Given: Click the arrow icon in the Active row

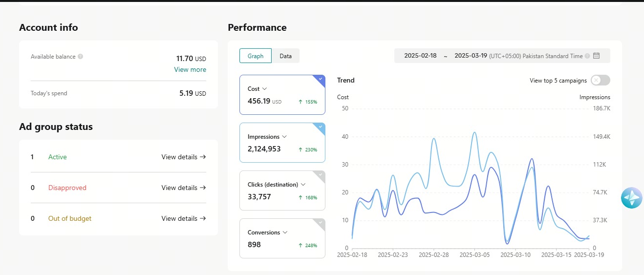Looking at the screenshot, I should click(203, 157).
